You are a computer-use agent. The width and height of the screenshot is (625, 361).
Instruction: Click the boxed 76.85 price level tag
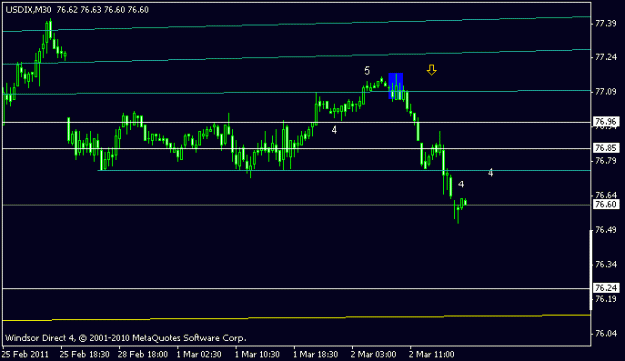[605, 148]
